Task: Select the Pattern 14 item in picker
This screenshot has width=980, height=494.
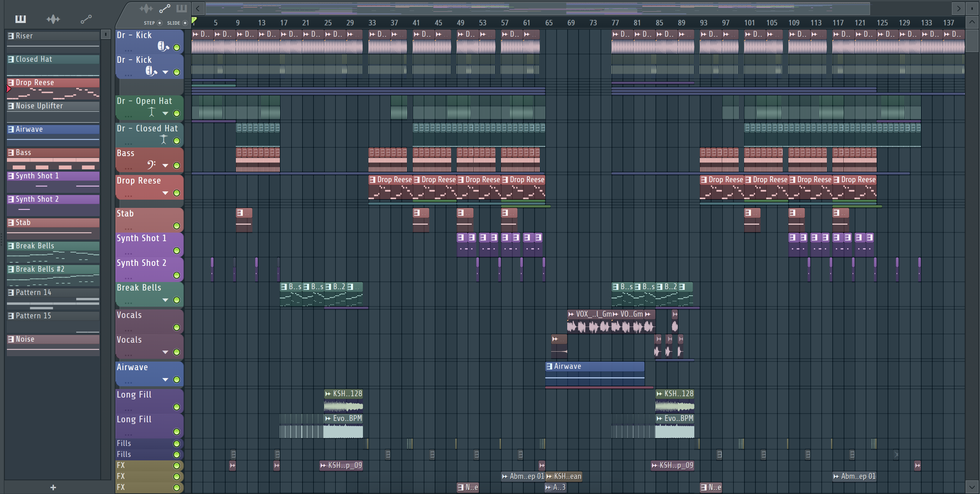Action: (53, 298)
